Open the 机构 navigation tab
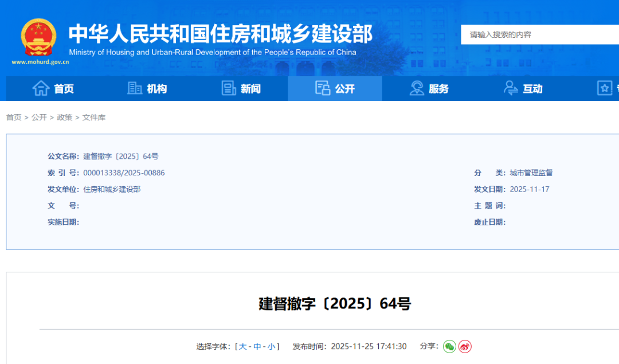The width and height of the screenshot is (619, 364). tap(156, 89)
